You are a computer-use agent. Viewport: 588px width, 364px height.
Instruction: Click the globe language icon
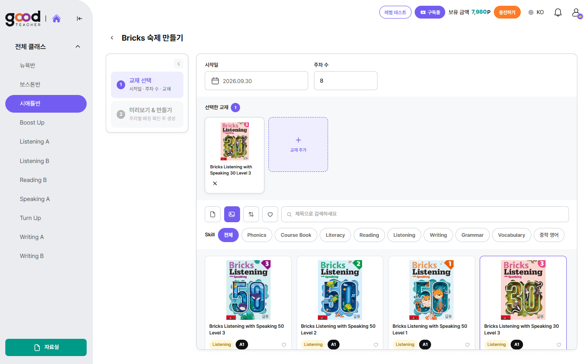pyautogui.click(x=531, y=12)
